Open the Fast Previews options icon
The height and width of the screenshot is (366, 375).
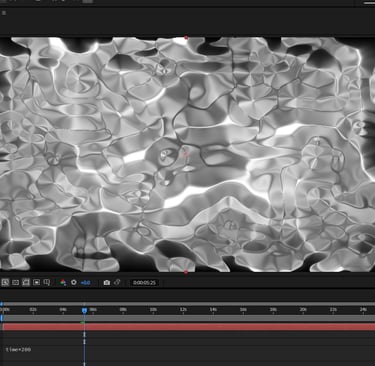5,282
